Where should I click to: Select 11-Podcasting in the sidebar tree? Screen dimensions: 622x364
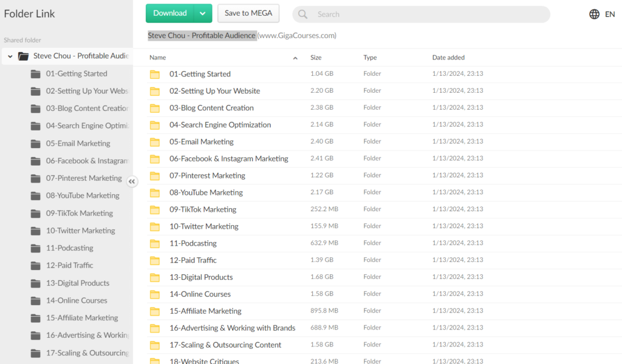pos(69,248)
